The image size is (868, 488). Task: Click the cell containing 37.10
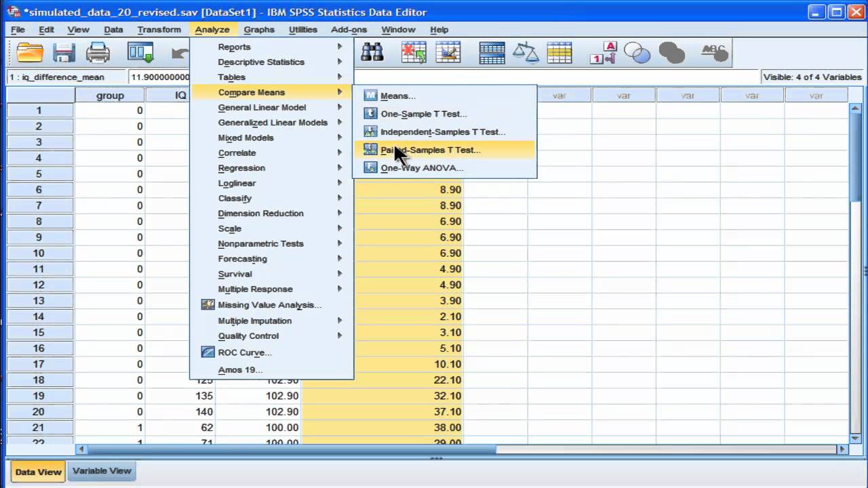point(382,411)
